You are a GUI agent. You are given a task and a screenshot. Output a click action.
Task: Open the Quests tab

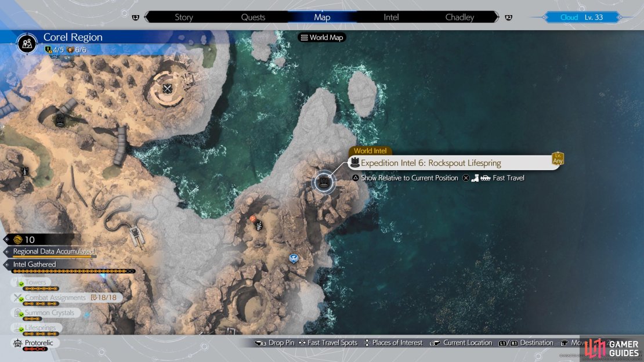click(x=253, y=17)
